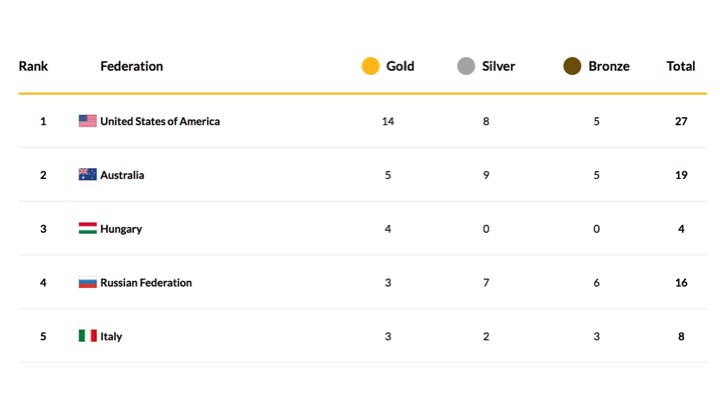Open the Australia federation link

tap(122, 175)
